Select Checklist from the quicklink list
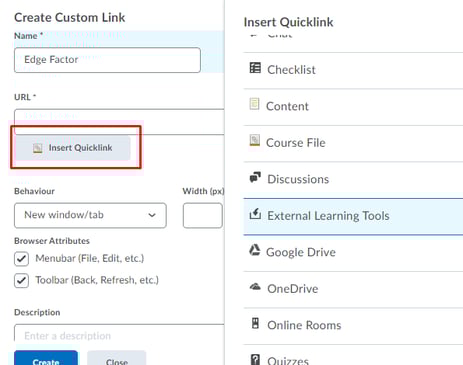This screenshot has height=365, width=463. click(353, 70)
